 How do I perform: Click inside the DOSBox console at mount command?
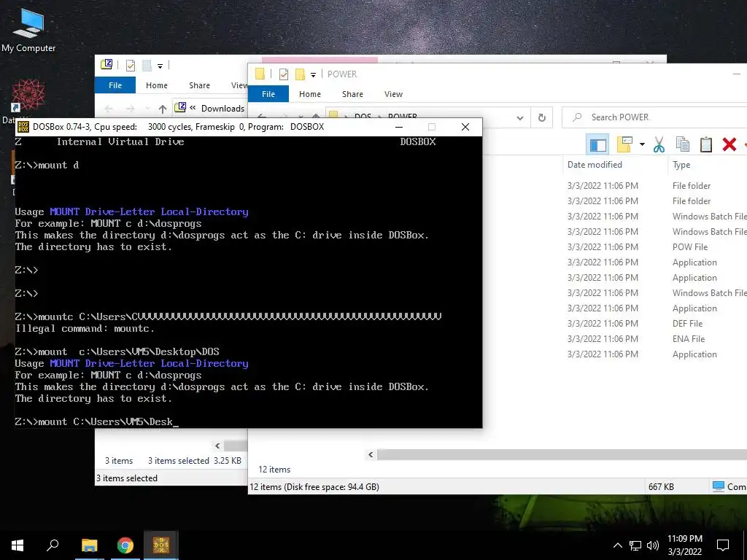[97, 422]
